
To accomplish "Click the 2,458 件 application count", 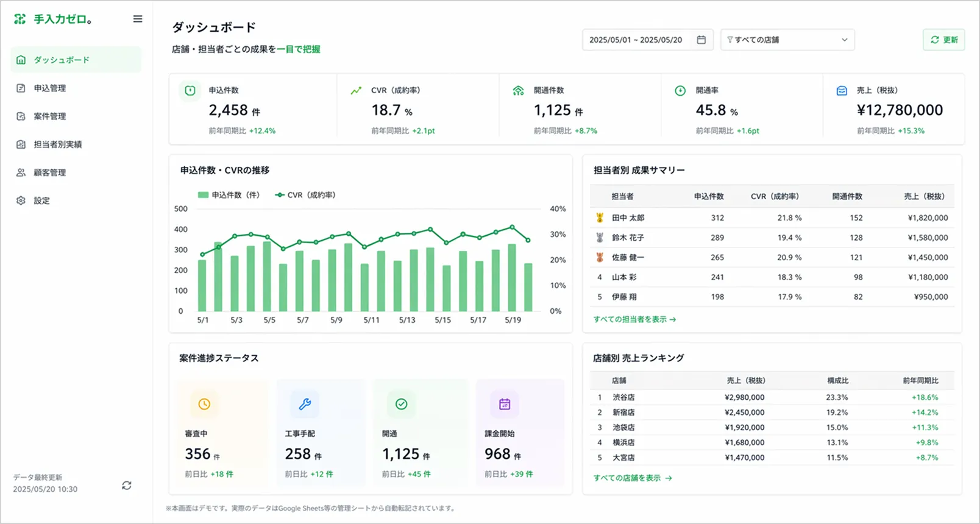I will pyautogui.click(x=235, y=110).
